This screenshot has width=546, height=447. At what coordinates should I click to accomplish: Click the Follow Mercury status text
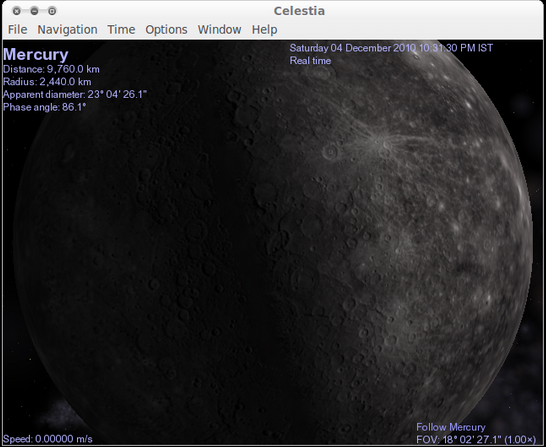[451, 427]
